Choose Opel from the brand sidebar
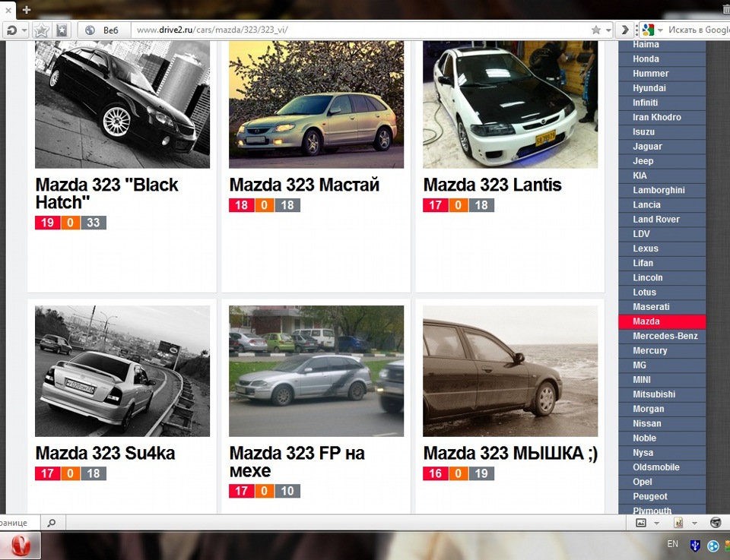Screen dimensions: 730x560 [662, 482]
